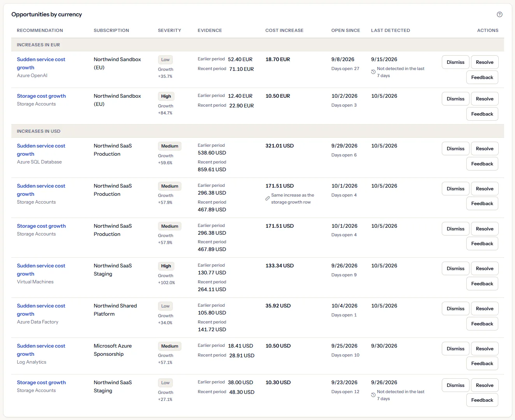This screenshot has width=515, height=420.
Task: Click the Same increase as the storage growth row note
Action: [292, 199]
